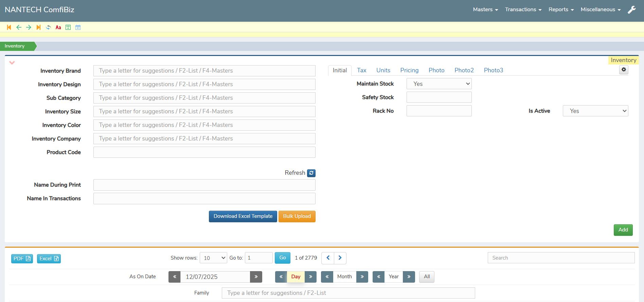
Task: Jump to last record with orange arrow icon
Action: coord(38,27)
